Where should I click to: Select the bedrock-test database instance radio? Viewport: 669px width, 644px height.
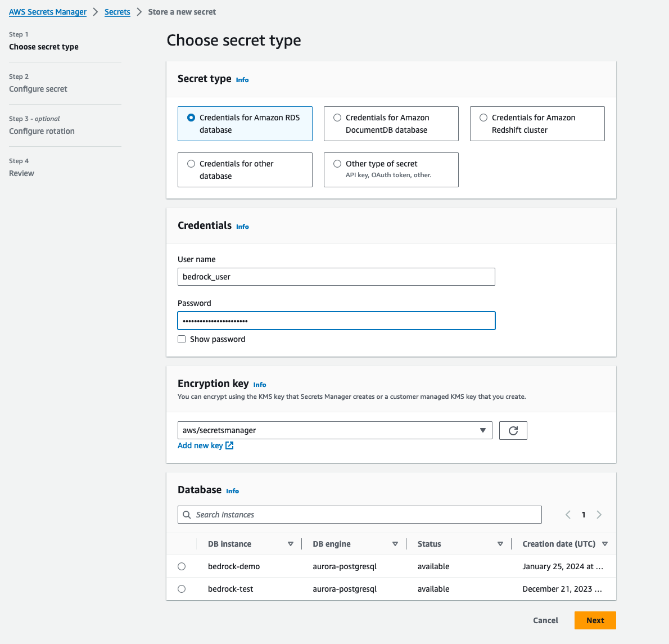(x=182, y=589)
